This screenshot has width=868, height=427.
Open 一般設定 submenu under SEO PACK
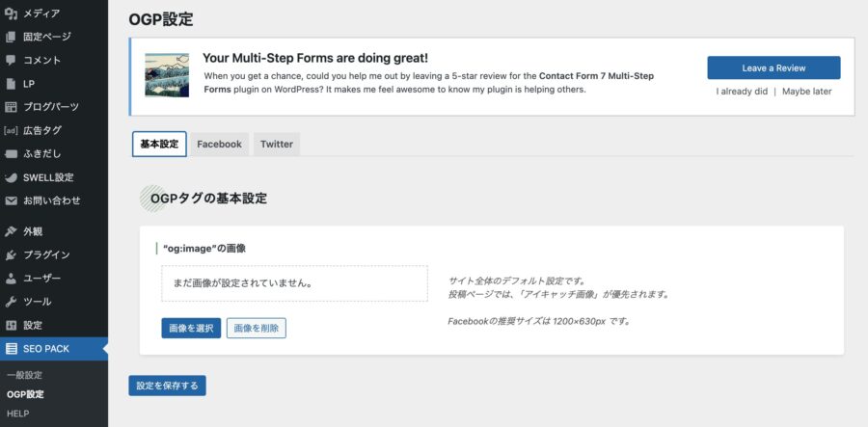click(24, 375)
